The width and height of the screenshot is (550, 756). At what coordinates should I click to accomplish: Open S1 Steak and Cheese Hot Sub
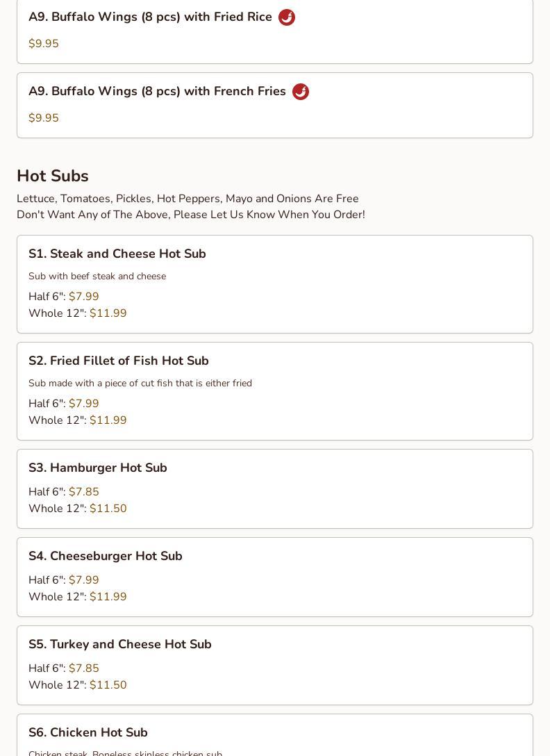click(117, 254)
